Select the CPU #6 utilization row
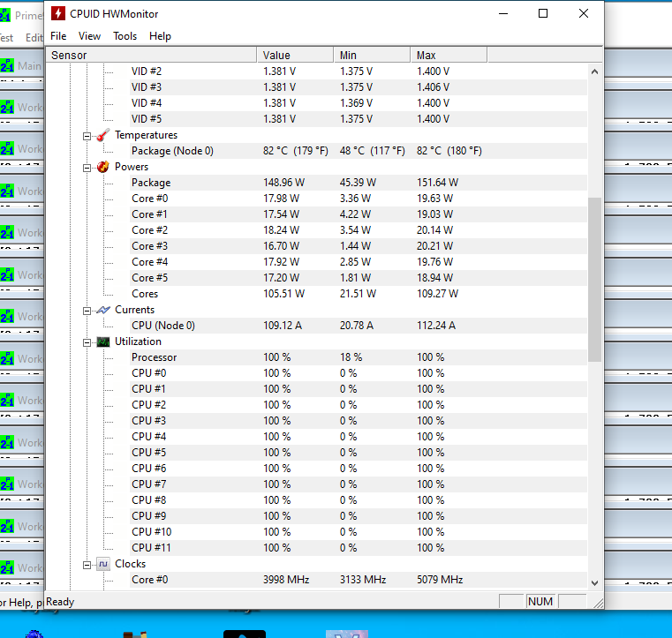Image resolution: width=672 pixels, height=638 pixels. 359,468
